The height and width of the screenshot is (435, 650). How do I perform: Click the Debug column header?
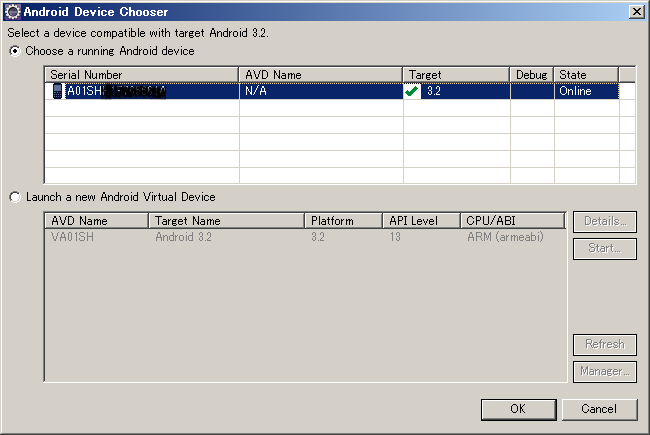click(531, 75)
